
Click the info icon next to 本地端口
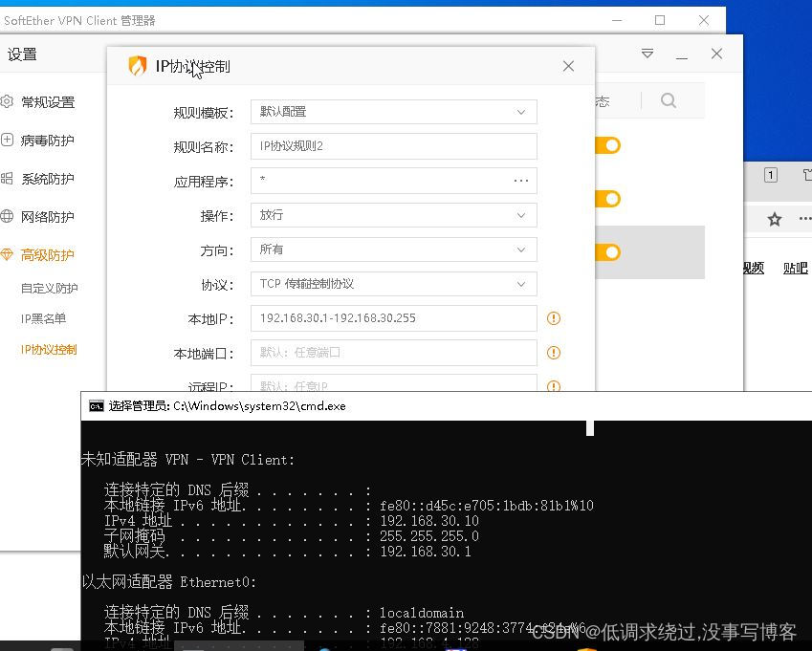tap(554, 353)
